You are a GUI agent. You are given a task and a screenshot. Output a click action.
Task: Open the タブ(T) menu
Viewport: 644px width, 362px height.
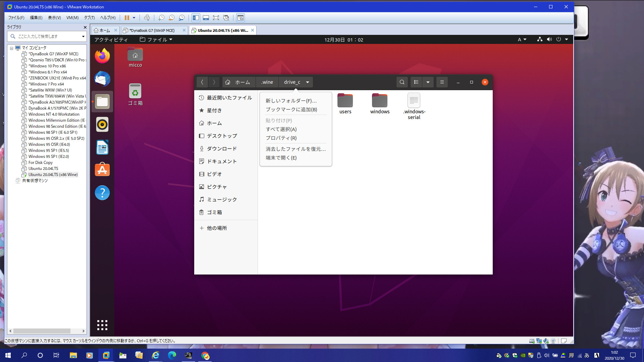point(89,18)
